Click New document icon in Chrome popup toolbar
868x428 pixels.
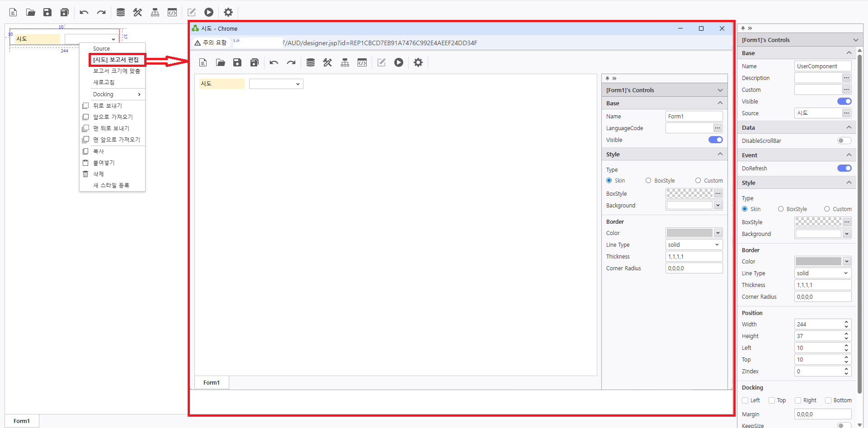point(203,62)
